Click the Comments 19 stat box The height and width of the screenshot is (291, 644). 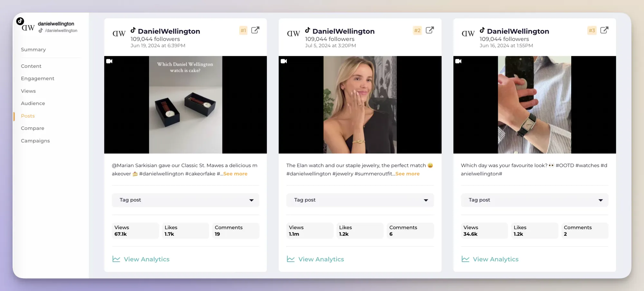tap(236, 231)
